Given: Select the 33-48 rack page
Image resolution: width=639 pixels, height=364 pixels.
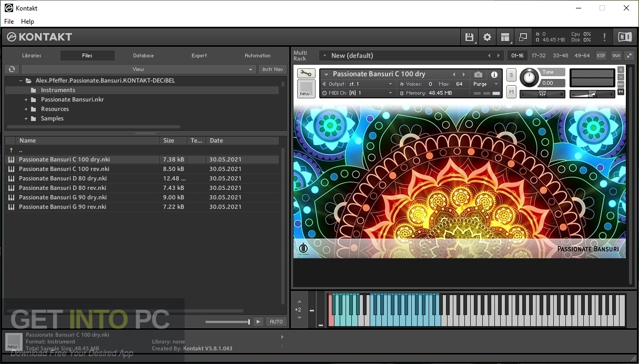Looking at the screenshot, I should point(560,55).
